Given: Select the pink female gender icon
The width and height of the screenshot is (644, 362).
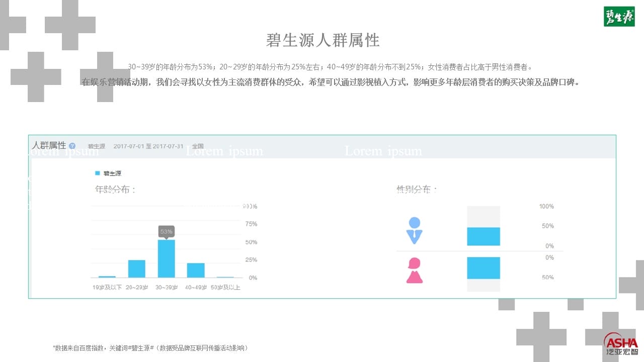Looking at the screenshot, I should coord(415,270).
